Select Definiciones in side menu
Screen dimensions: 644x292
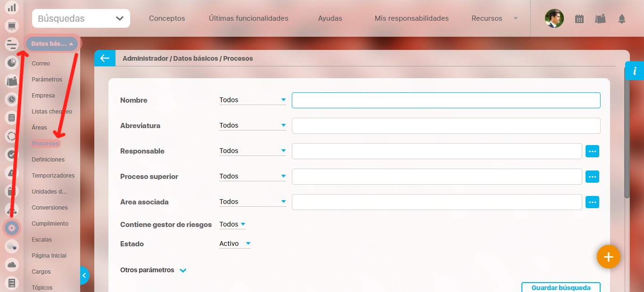pyautogui.click(x=48, y=160)
